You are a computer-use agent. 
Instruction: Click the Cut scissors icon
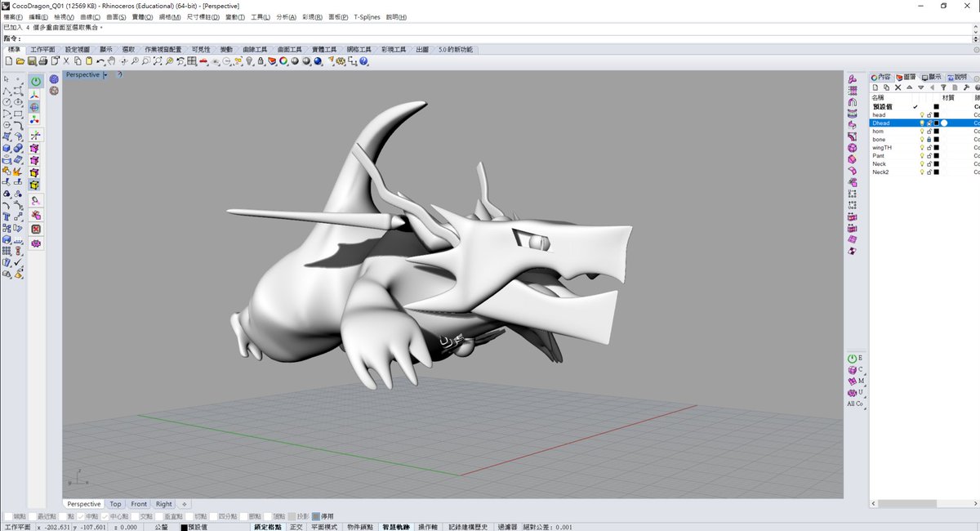click(66, 61)
